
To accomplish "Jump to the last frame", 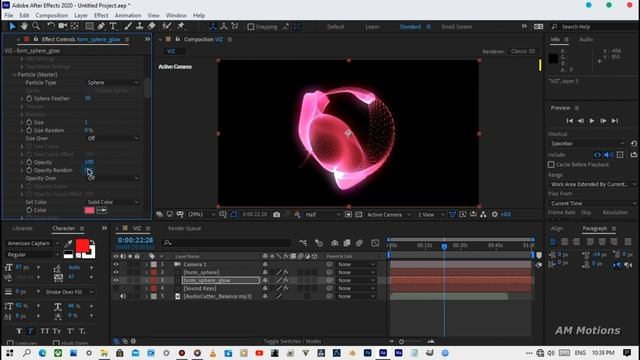I will tap(615, 120).
